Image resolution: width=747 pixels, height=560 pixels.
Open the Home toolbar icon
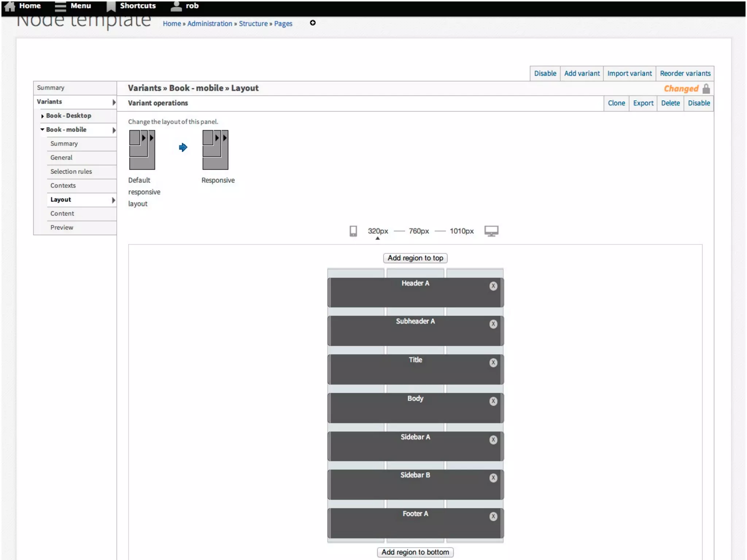click(x=10, y=6)
